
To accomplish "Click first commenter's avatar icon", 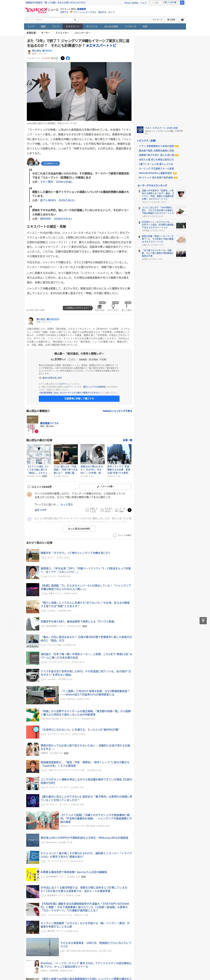I will pos(29,495).
